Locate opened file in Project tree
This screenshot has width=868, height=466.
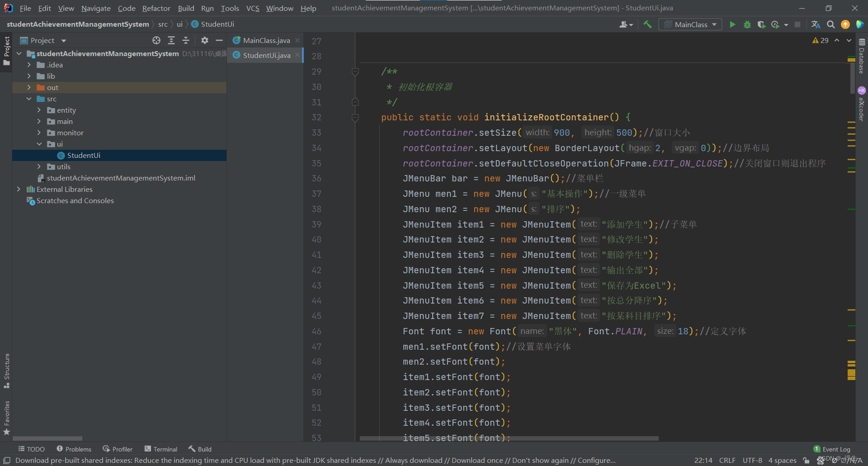tap(156, 40)
